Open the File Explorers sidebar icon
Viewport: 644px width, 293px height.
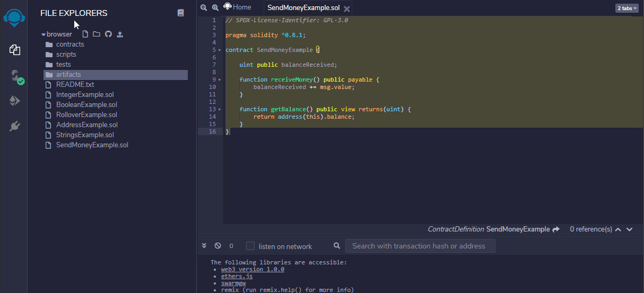tap(15, 50)
